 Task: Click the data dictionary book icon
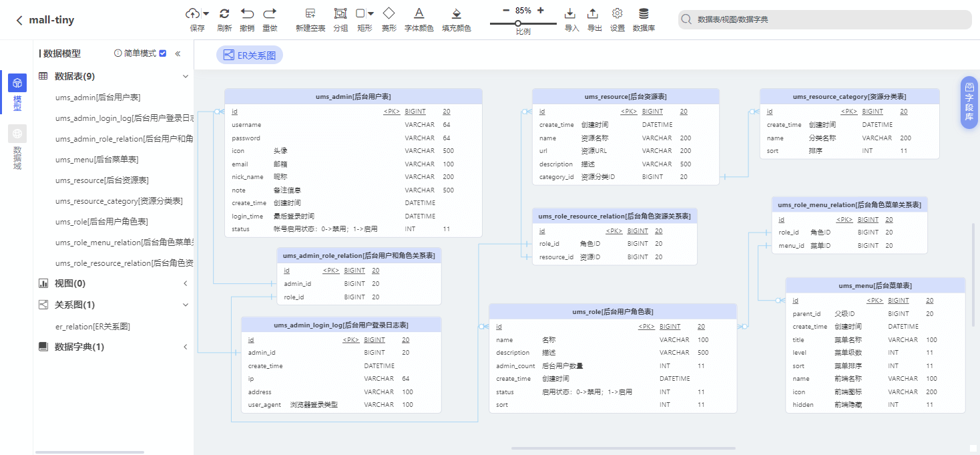click(43, 347)
